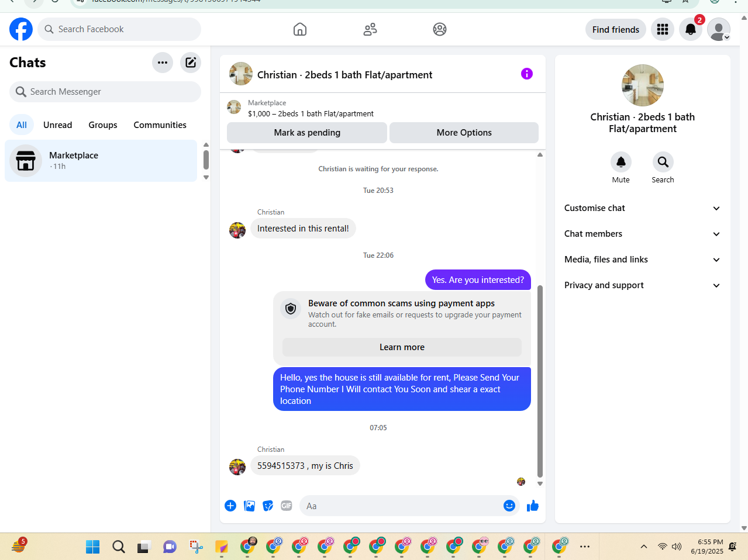Go to the Home feed icon
The height and width of the screenshot is (560, 748).
coord(300,29)
